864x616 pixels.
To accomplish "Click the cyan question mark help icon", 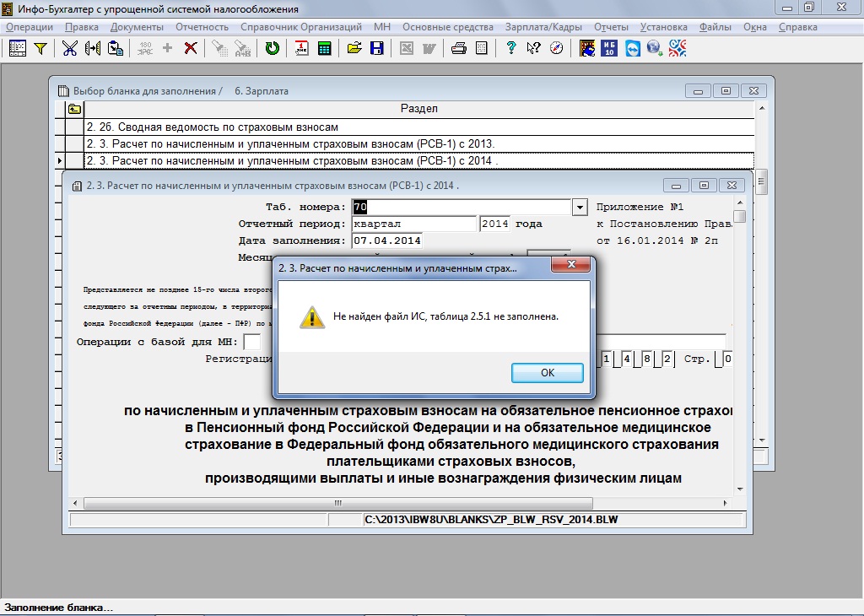I will 510,48.
